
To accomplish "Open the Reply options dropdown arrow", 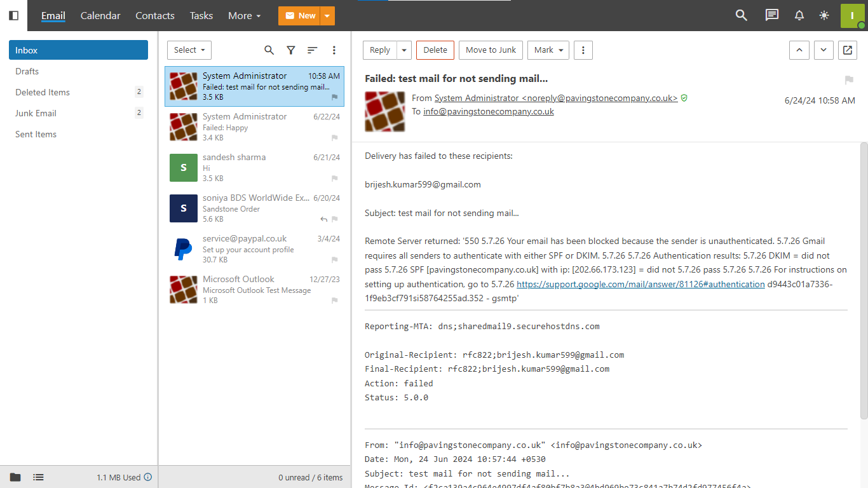I will click(x=404, y=50).
